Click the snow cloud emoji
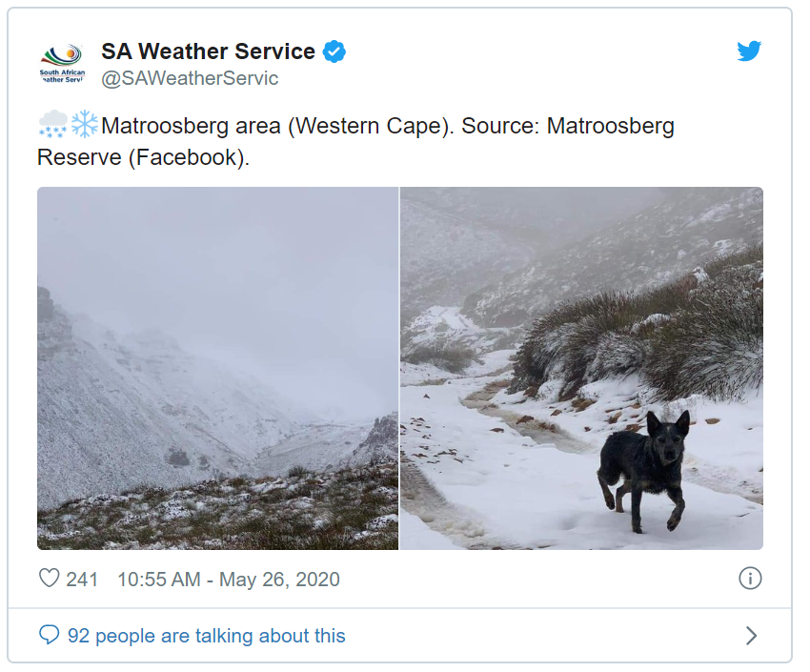 [52, 125]
